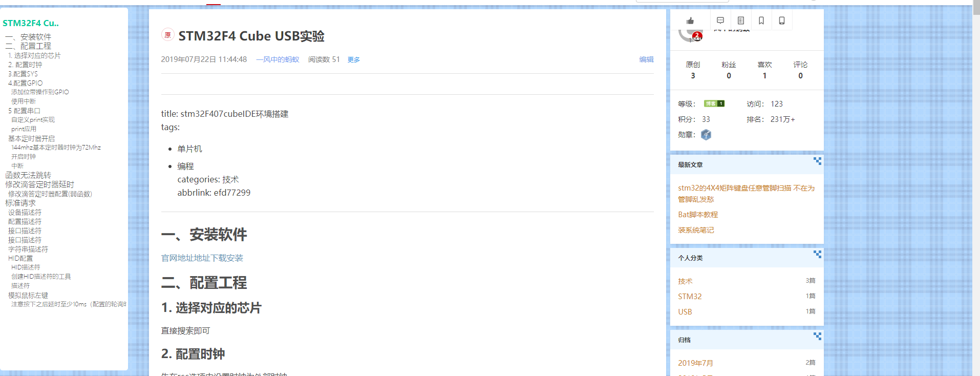Select the USB category
Viewport: 980px width, 376px height.
pyautogui.click(x=685, y=312)
